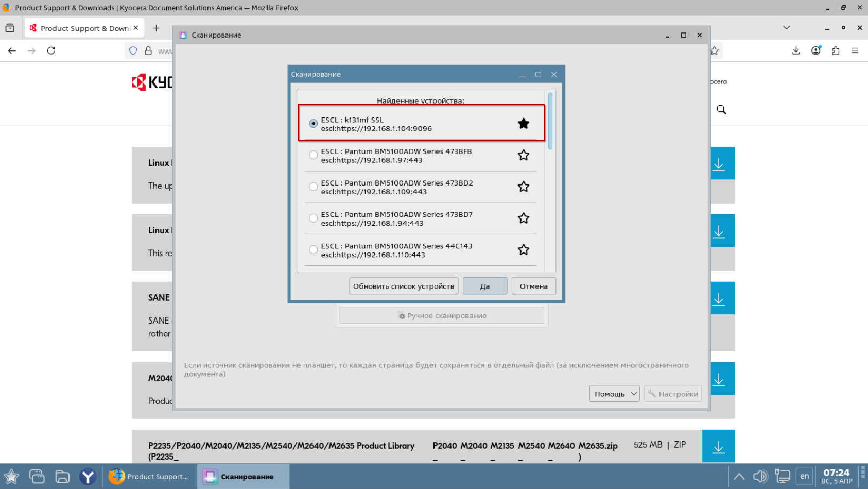Viewport: 868px width, 489px height.
Task: Open Firefox downloads panel icon
Action: pos(795,50)
